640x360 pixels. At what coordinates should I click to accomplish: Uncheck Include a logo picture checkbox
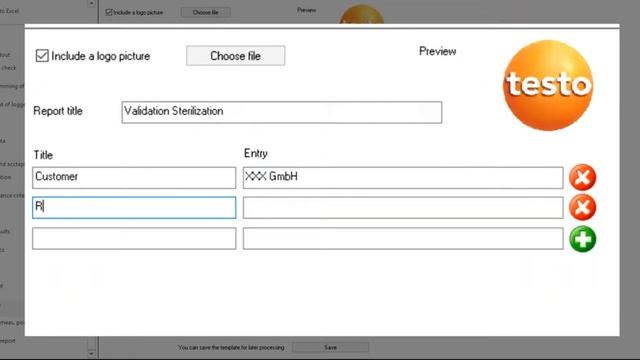click(42, 56)
